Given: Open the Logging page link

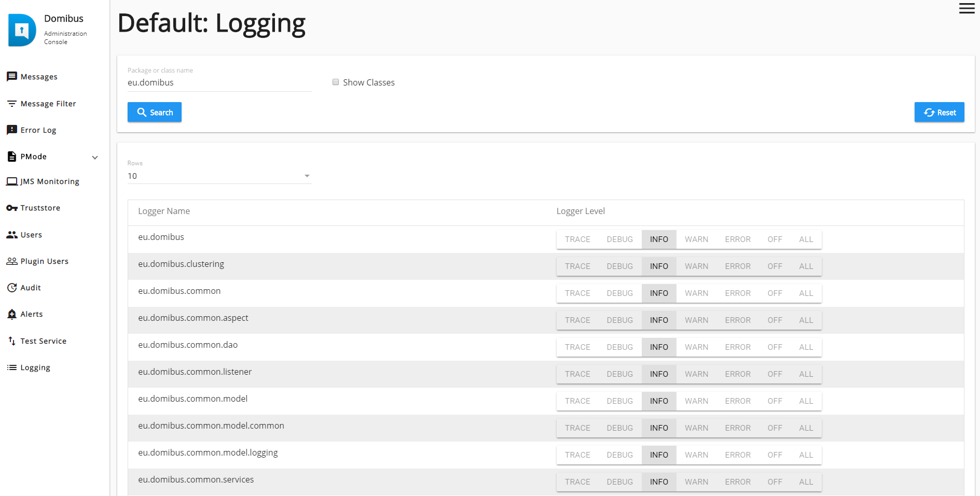Looking at the screenshot, I should 35,367.
